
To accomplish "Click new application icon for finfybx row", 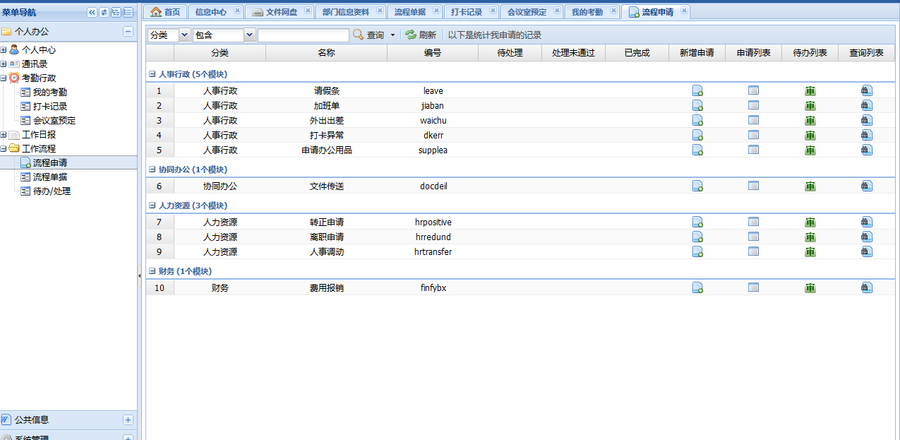I will pyautogui.click(x=697, y=288).
